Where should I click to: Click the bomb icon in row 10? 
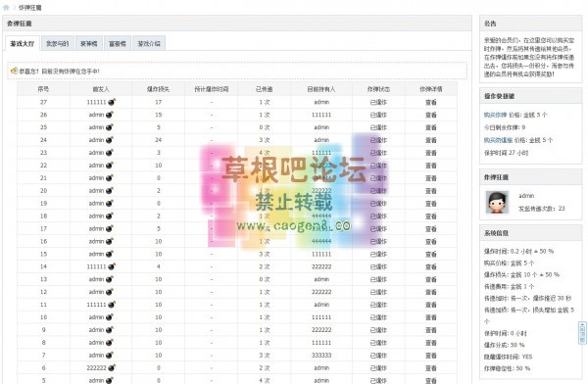tap(109, 317)
